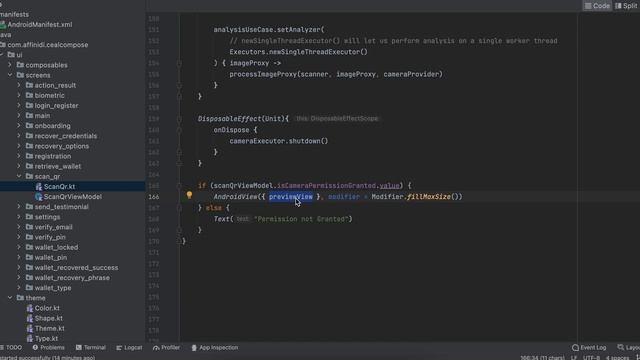
Task: Collapse the theme folder
Action: pos(10,298)
